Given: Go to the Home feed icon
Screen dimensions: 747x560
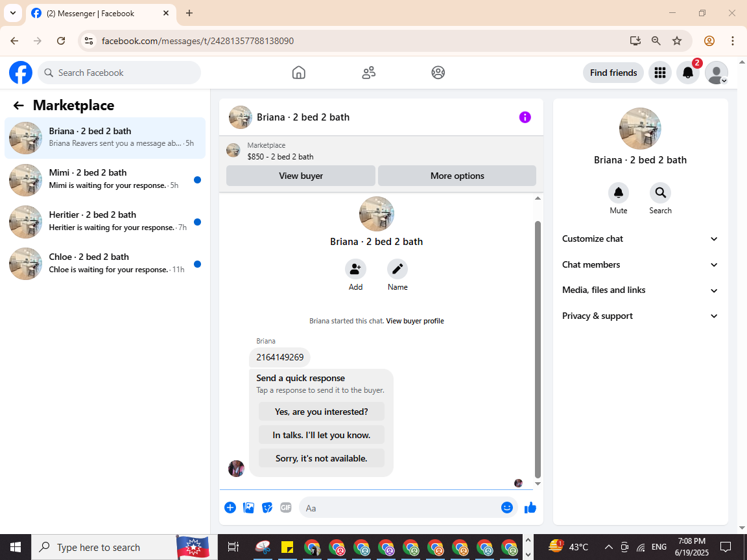Looking at the screenshot, I should click(x=299, y=73).
